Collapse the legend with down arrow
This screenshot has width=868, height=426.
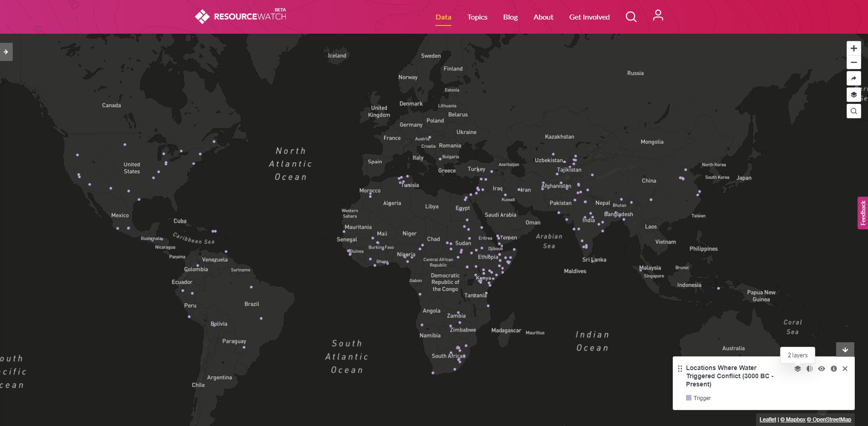(845, 350)
